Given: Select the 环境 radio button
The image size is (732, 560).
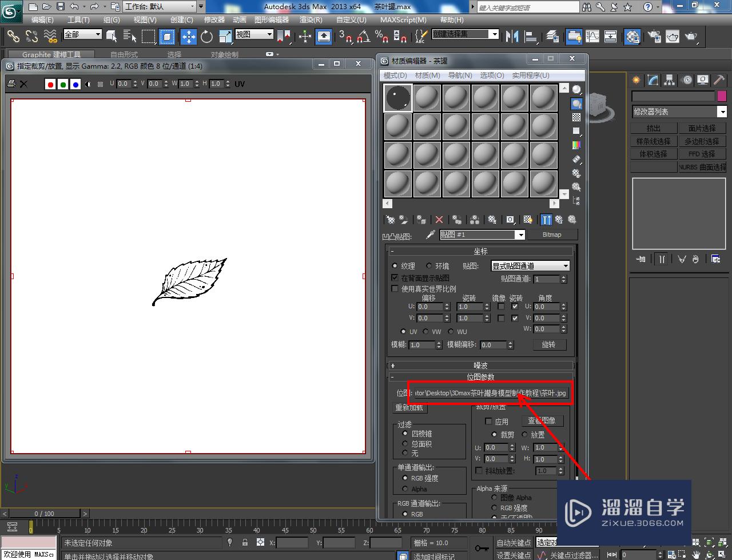Looking at the screenshot, I should tap(429, 266).
